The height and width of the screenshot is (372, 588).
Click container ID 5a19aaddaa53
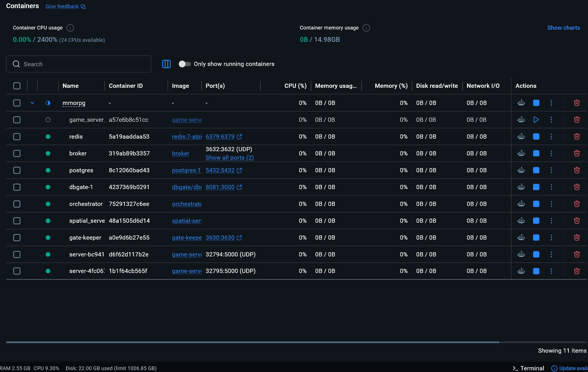coord(129,137)
